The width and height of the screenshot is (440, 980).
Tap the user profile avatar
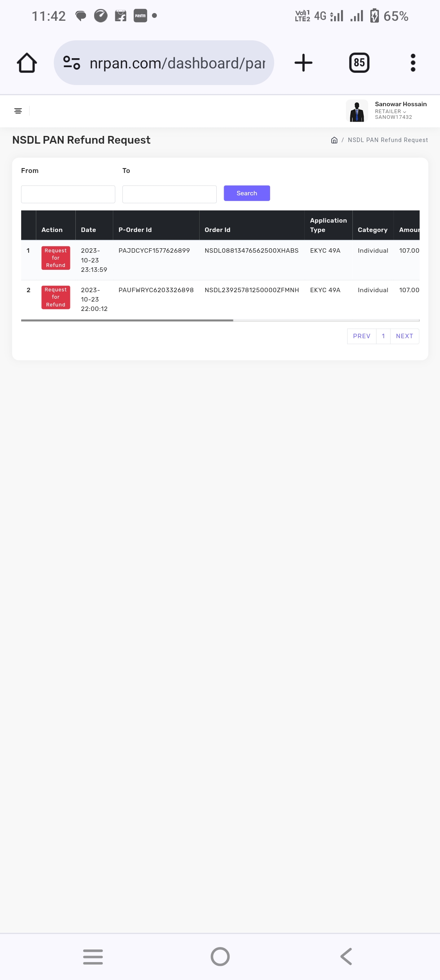[x=357, y=111]
